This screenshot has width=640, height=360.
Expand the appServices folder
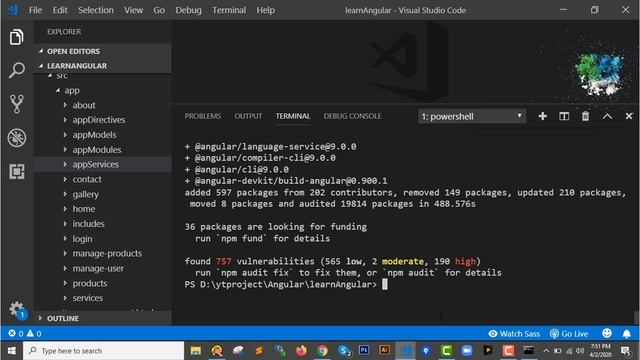coord(102,164)
